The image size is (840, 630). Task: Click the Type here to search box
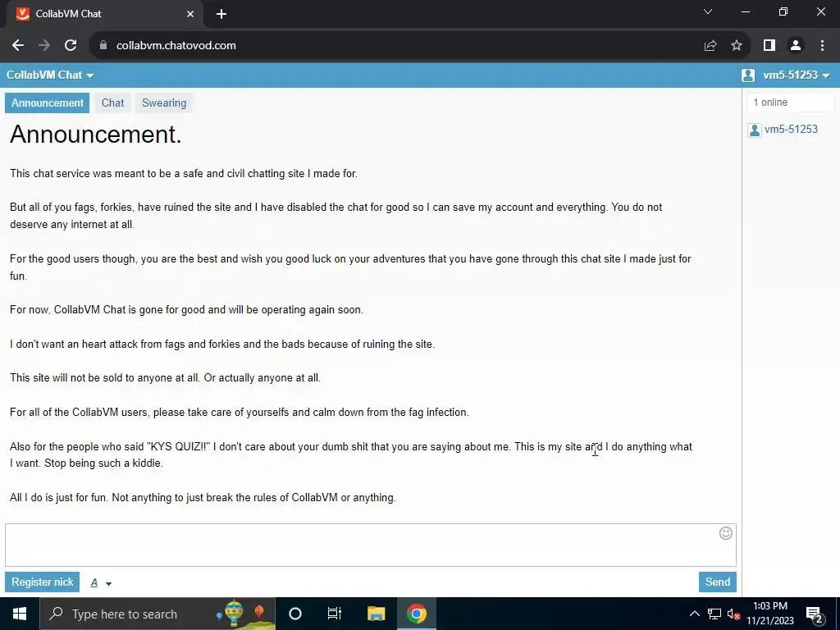[x=157, y=614]
